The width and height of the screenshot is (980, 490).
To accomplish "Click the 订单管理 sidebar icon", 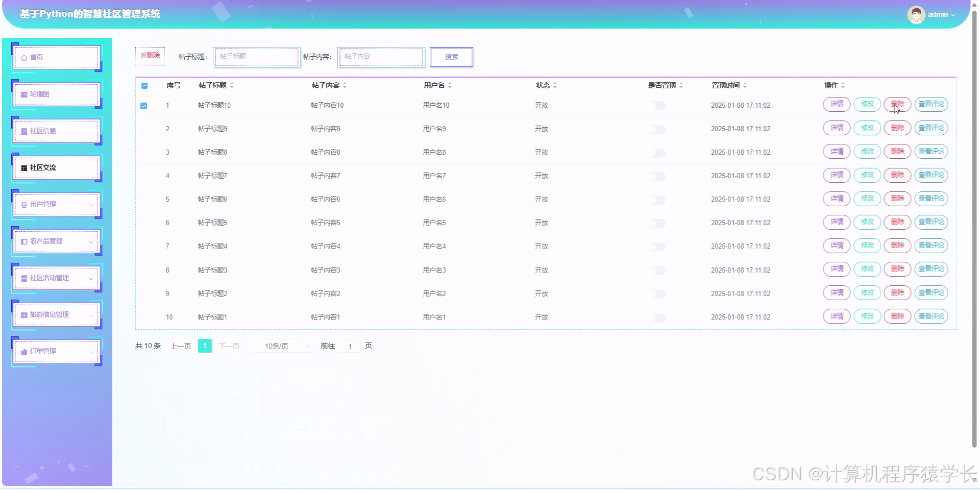I will (x=24, y=352).
